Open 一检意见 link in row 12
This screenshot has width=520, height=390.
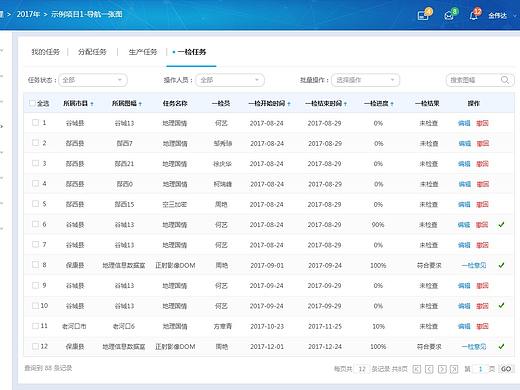click(474, 347)
